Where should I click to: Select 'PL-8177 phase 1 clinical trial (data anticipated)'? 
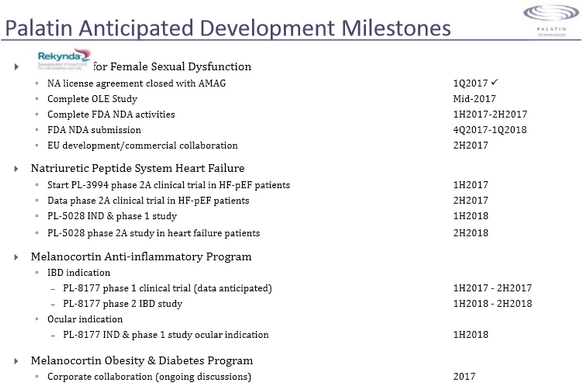tap(167, 288)
